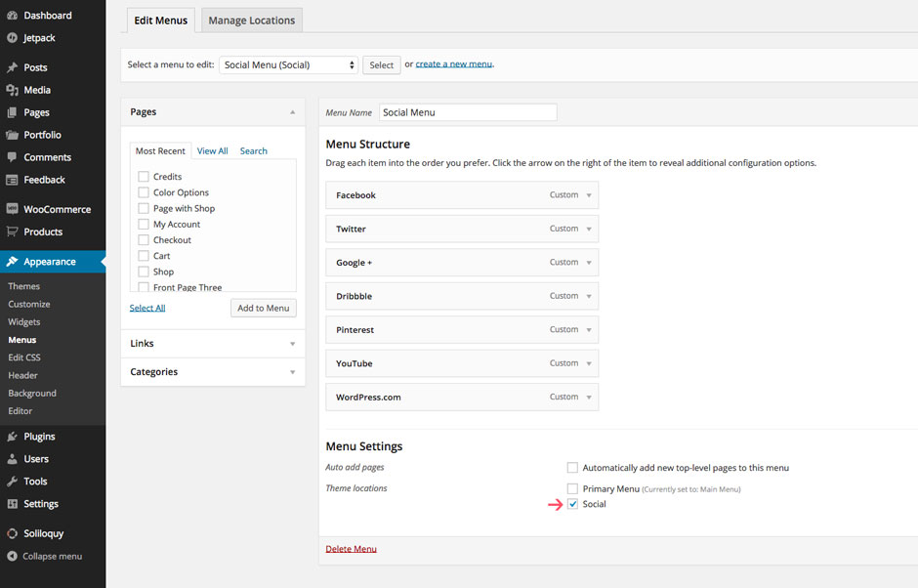Check the Cart page checkbox
Image resolution: width=918 pixels, height=588 pixels.
[144, 255]
